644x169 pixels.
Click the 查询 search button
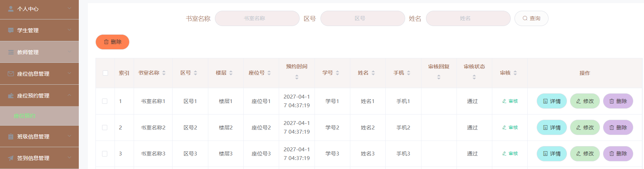click(532, 18)
